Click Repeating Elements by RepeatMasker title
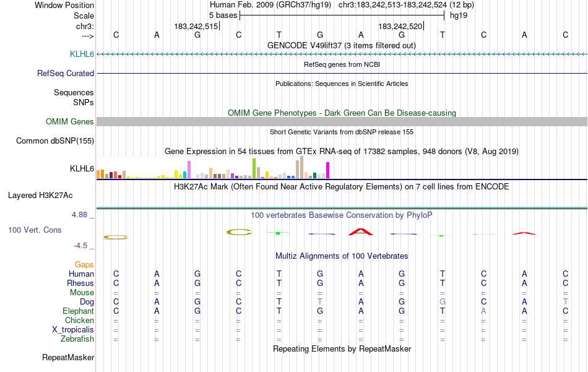Screen dimensions: 588x372 [x=342, y=348]
